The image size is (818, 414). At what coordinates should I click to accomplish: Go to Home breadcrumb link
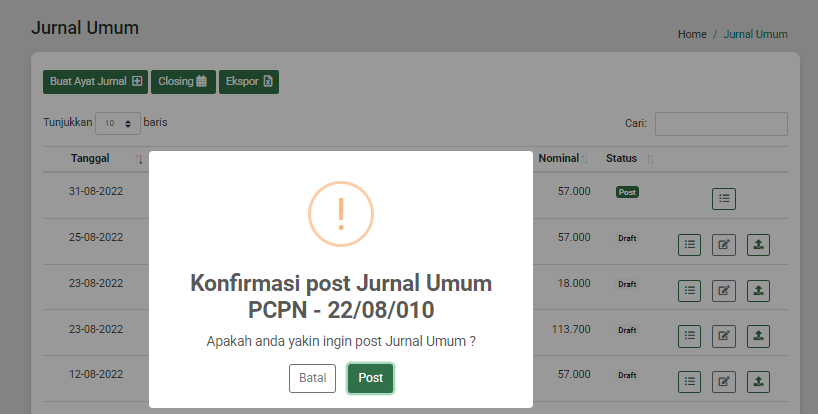(692, 34)
